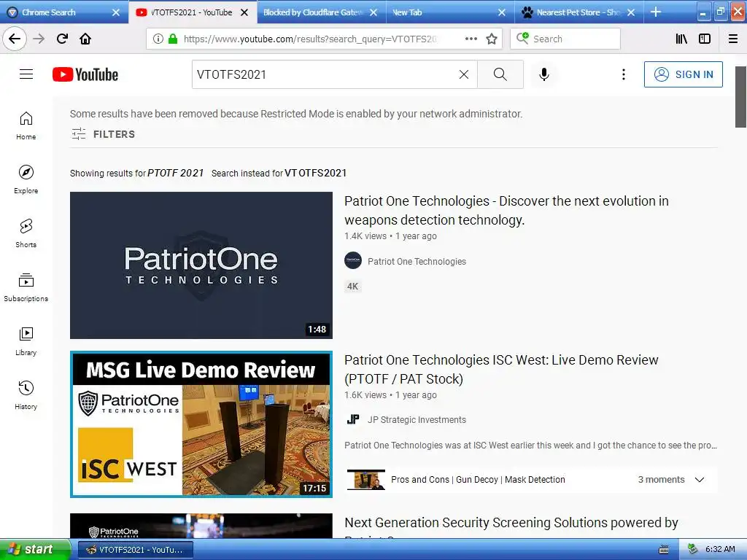Click the system tray icon beside clock
The width and height of the screenshot is (747, 560).
tap(692, 550)
